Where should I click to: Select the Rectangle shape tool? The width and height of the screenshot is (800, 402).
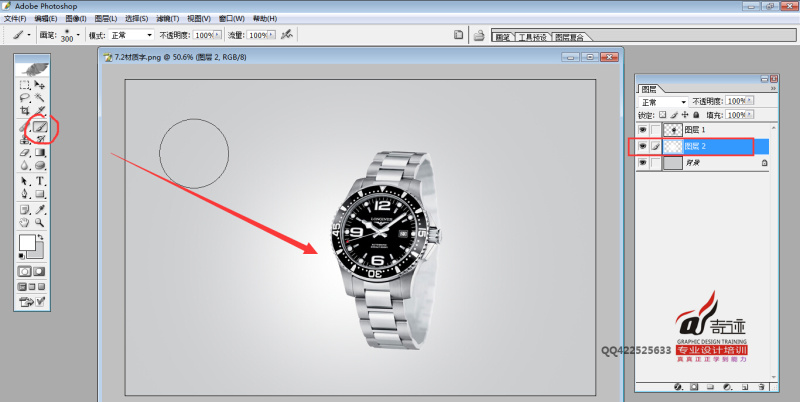pos(40,194)
